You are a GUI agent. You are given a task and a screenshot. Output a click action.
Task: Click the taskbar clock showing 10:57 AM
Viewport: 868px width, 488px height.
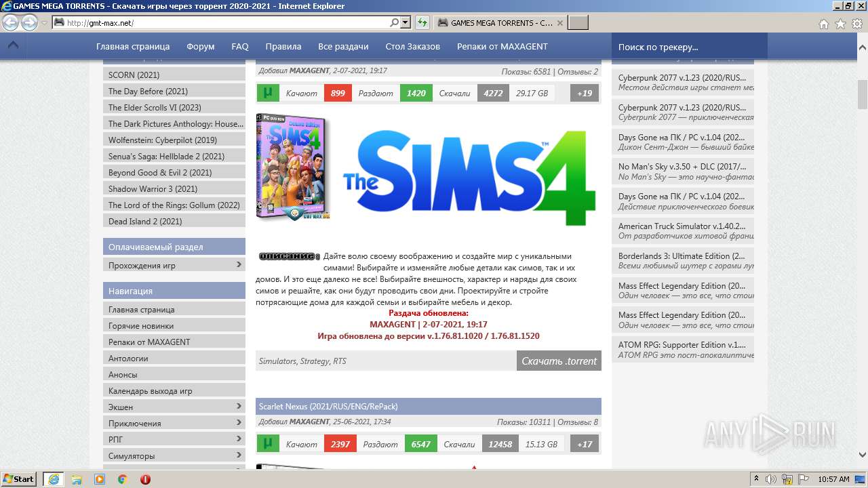[833, 479]
